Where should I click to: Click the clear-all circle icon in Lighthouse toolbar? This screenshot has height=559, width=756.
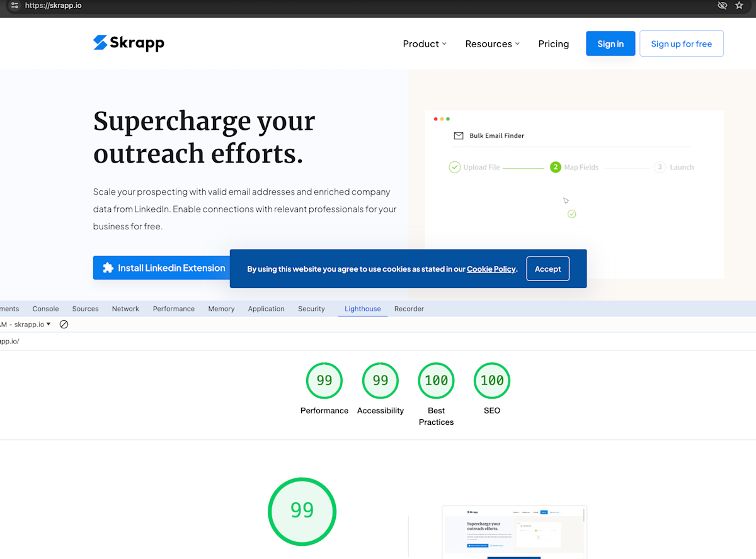[x=64, y=324]
